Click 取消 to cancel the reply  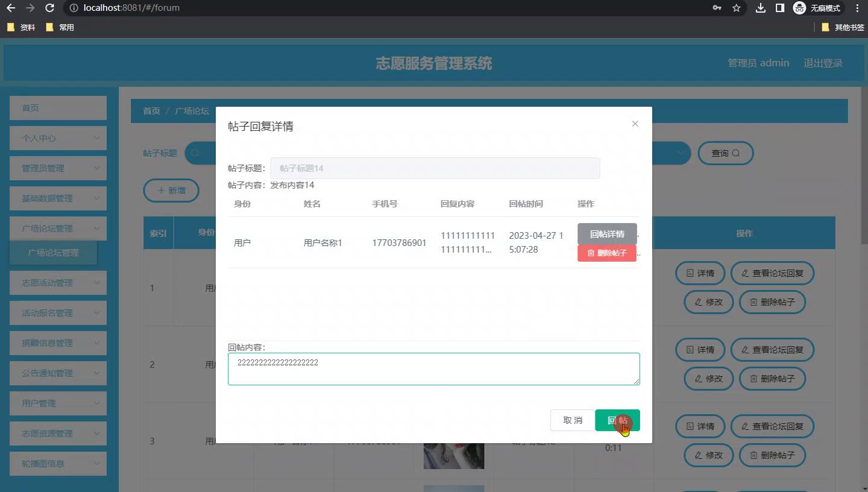tap(573, 420)
